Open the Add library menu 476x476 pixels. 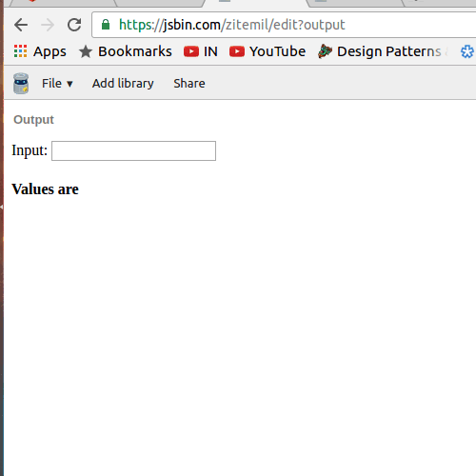pos(123,84)
